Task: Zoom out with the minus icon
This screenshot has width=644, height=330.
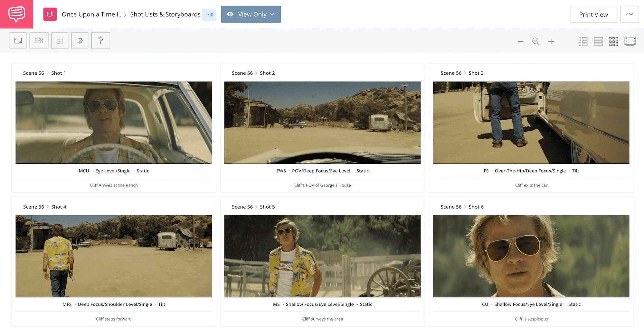Action: pos(521,42)
